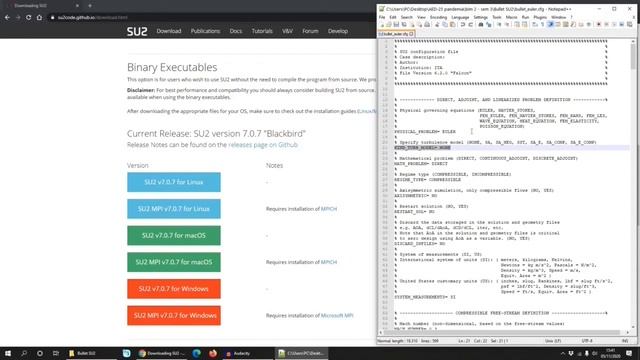Open Tutorials in the SU2 site navigation

262,31
